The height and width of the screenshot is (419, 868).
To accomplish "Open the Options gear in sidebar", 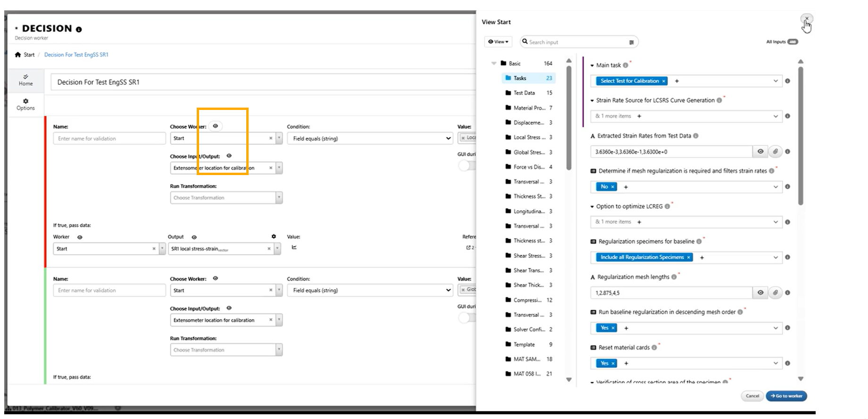I will click(x=25, y=101).
